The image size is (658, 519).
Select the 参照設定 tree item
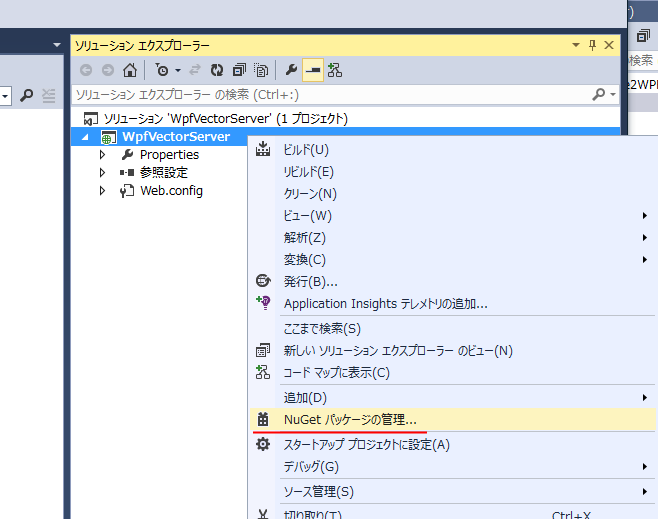point(164,172)
